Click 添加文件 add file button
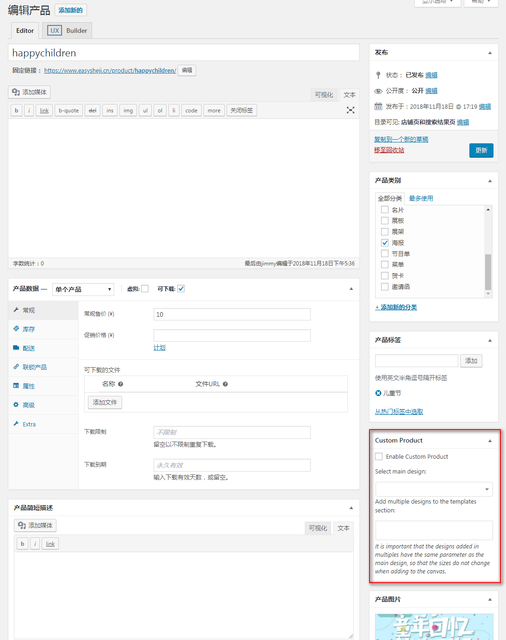Screen dimensions: 506x640 (105, 402)
